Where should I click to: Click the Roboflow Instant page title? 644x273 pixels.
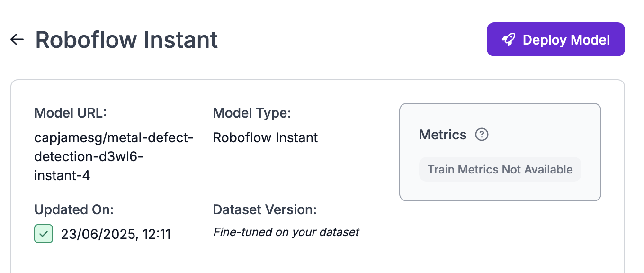126,40
